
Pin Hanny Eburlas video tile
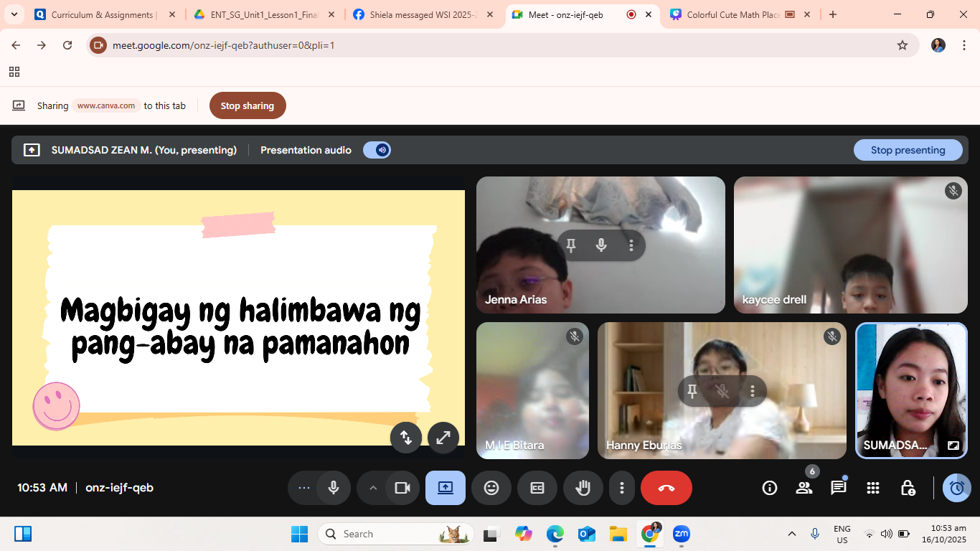(x=692, y=391)
